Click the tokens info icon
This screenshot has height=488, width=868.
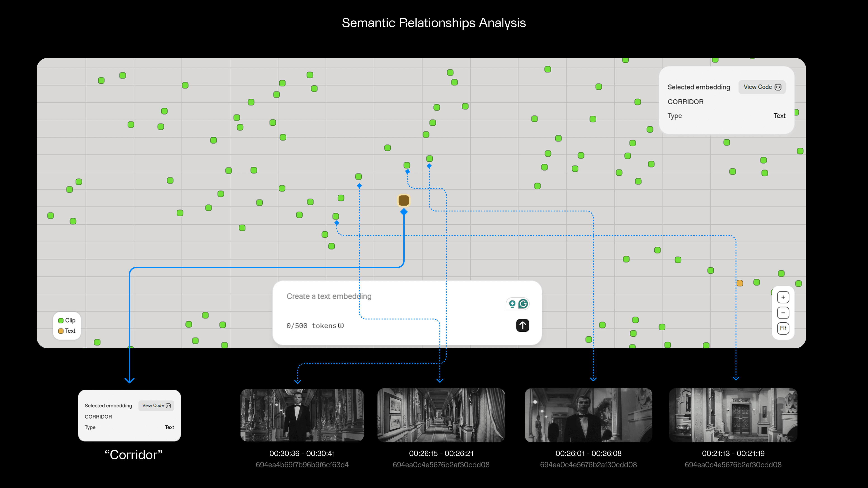341,325
